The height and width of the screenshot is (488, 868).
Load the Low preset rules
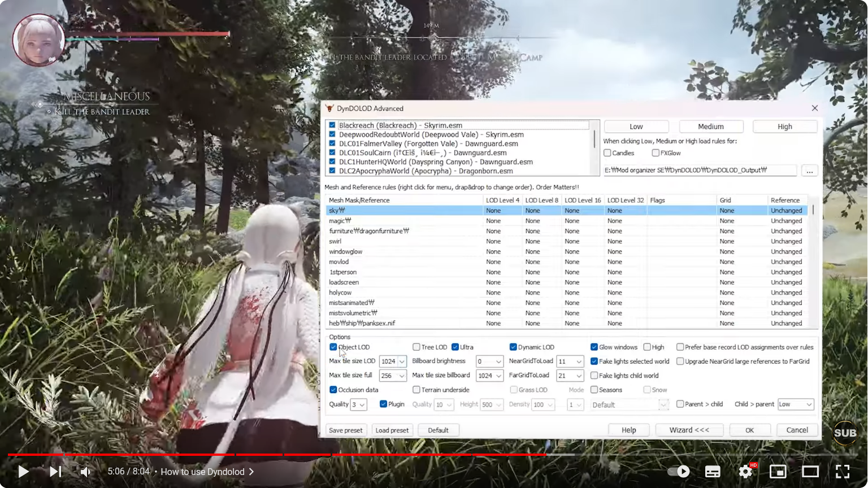[x=636, y=127]
